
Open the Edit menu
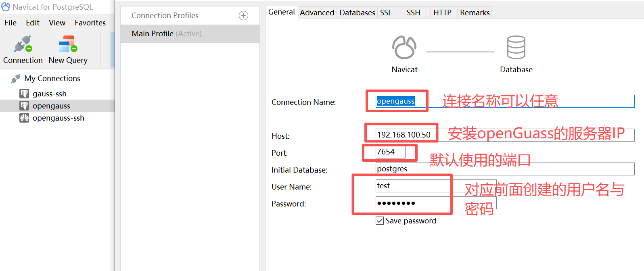[x=33, y=23]
